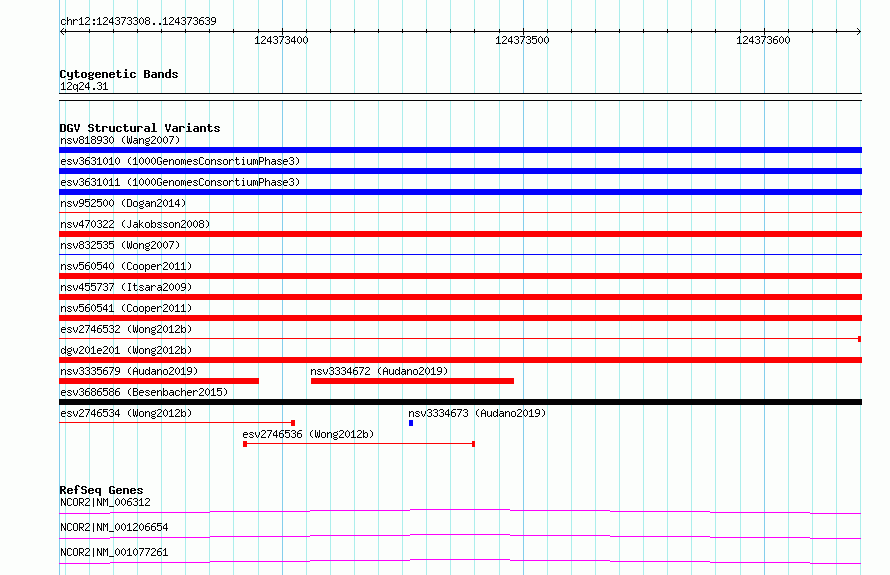
Task: Click the red bar under nsv560540
Action: click(x=460, y=276)
